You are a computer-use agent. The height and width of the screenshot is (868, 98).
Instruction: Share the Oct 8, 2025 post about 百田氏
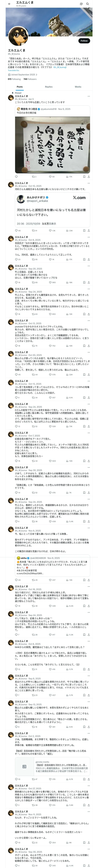point(89,259)
